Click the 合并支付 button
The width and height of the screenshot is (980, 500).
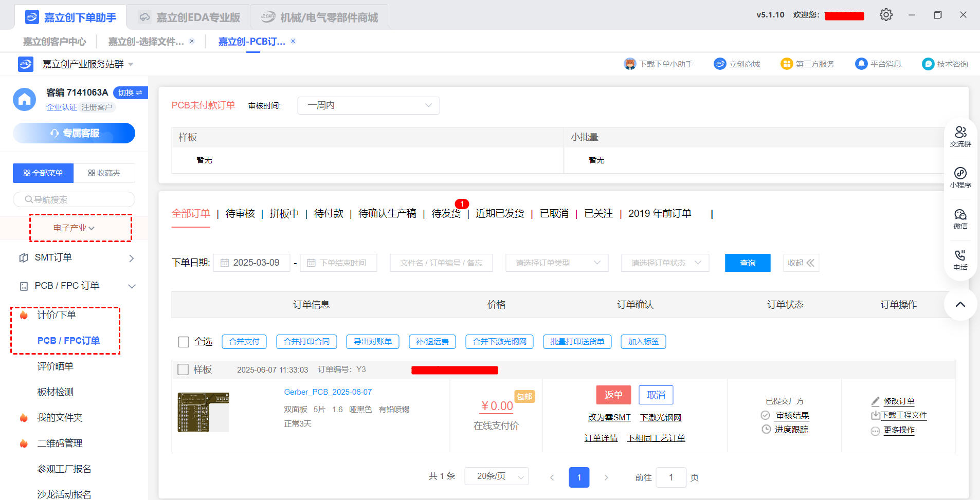coord(244,342)
